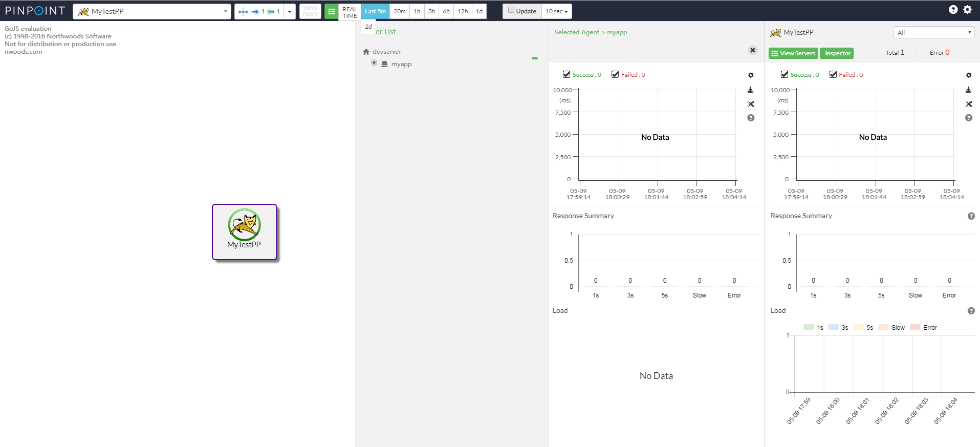The height and width of the screenshot is (447, 980).
Task: Click the green status dash beside devserver
Action: coord(535,58)
